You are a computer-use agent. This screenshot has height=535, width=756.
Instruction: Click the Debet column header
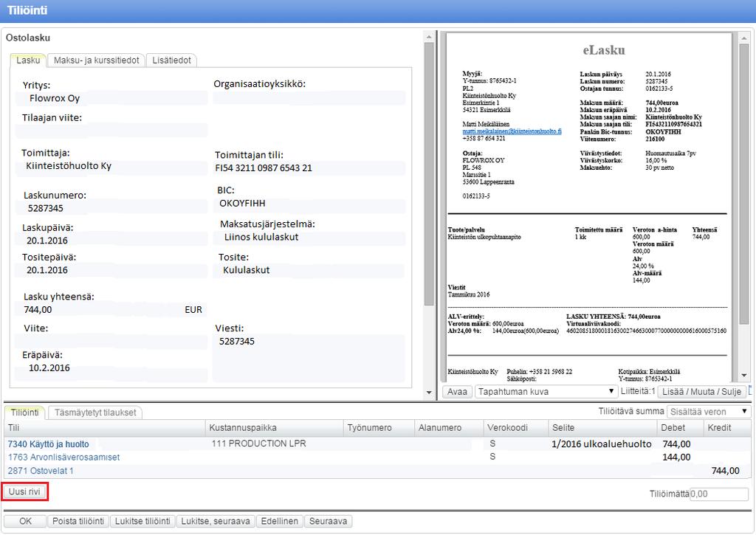(x=680, y=427)
